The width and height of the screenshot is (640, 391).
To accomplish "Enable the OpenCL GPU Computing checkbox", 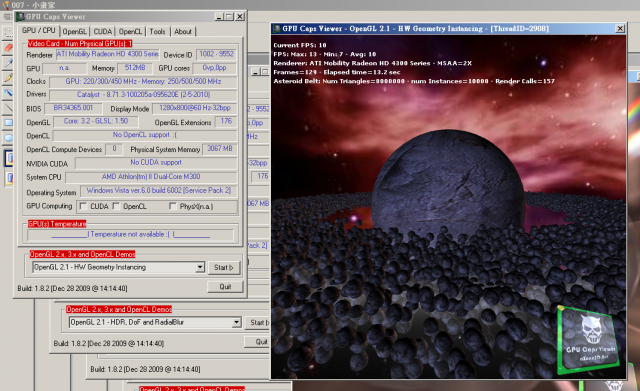I will coord(116,206).
